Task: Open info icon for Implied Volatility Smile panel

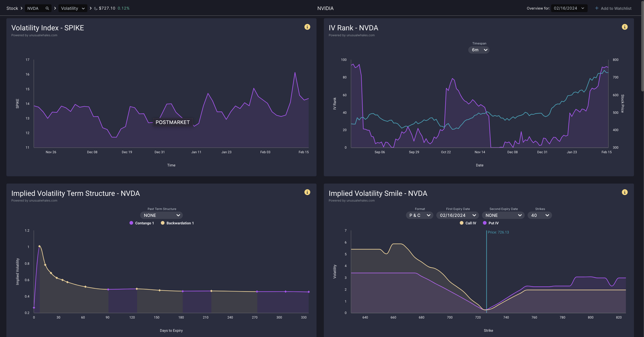Action: [625, 192]
